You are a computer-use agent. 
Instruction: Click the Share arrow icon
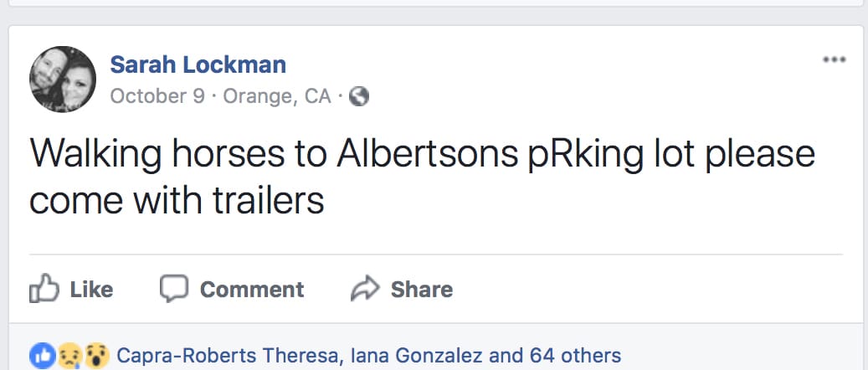tap(364, 290)
